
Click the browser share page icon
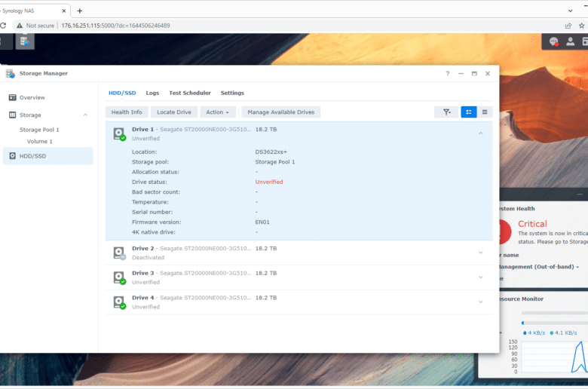coord(568,26)
